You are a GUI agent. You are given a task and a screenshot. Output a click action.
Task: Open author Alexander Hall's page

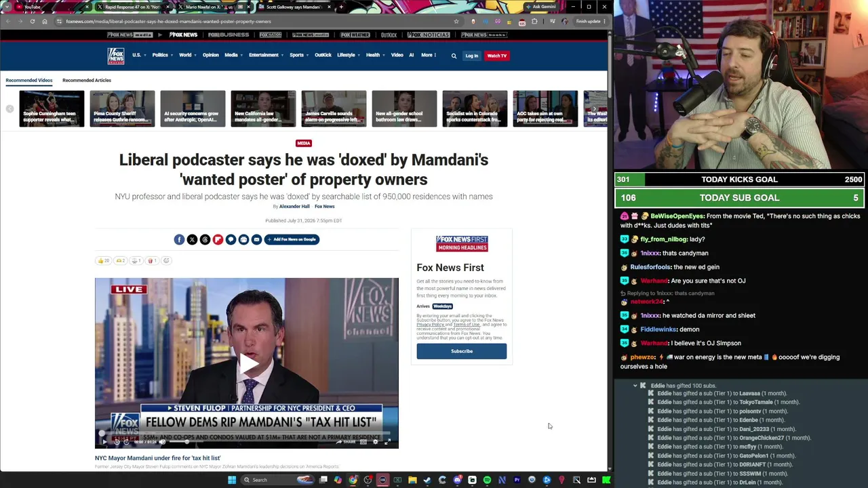point(294,206)
